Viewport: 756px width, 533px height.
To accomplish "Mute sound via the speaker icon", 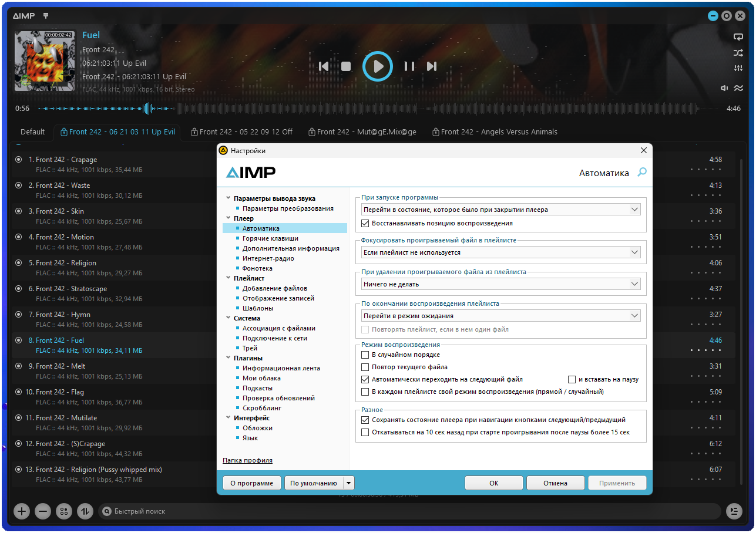I will (725, 88).
